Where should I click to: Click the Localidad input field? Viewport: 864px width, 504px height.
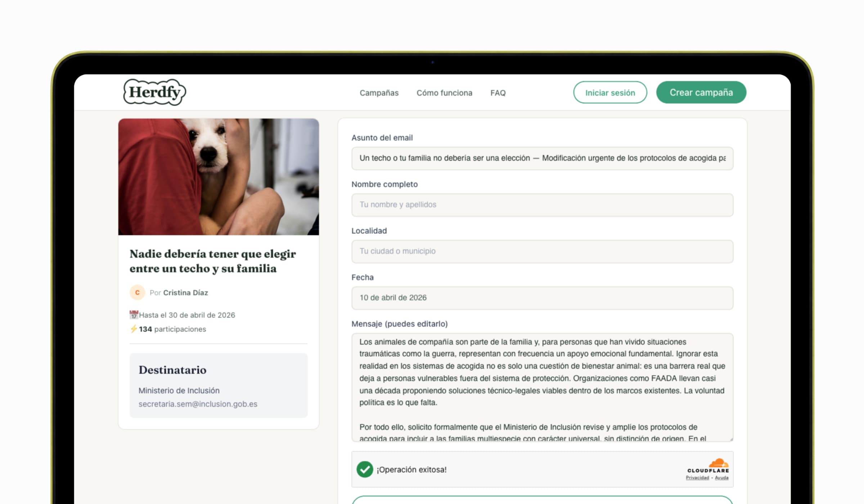[x=542, y=251]
